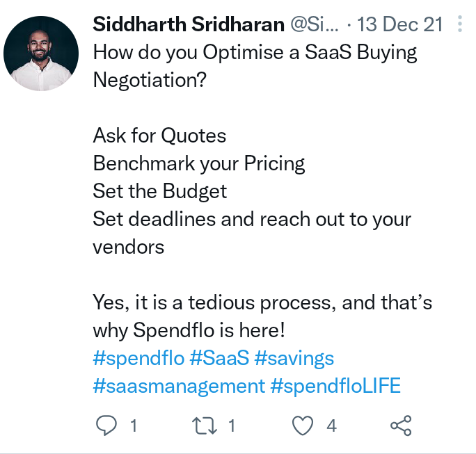Retweet using the arrows icon
This screenshot has width=476, height=454.
205,425
